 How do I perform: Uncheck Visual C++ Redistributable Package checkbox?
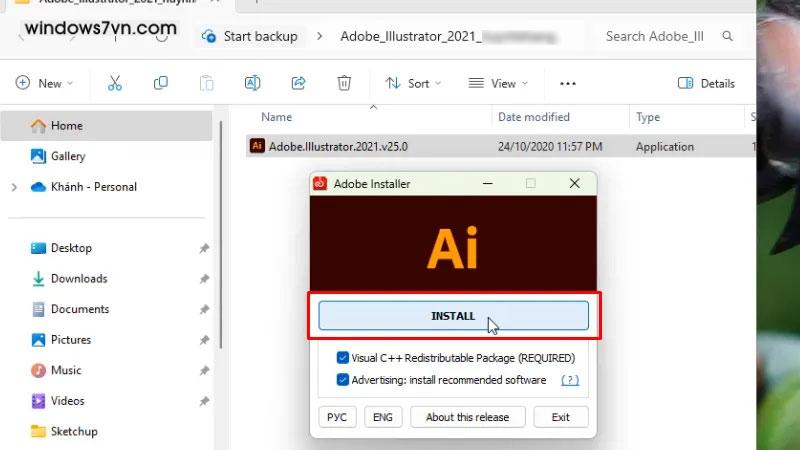coord(343,358)
